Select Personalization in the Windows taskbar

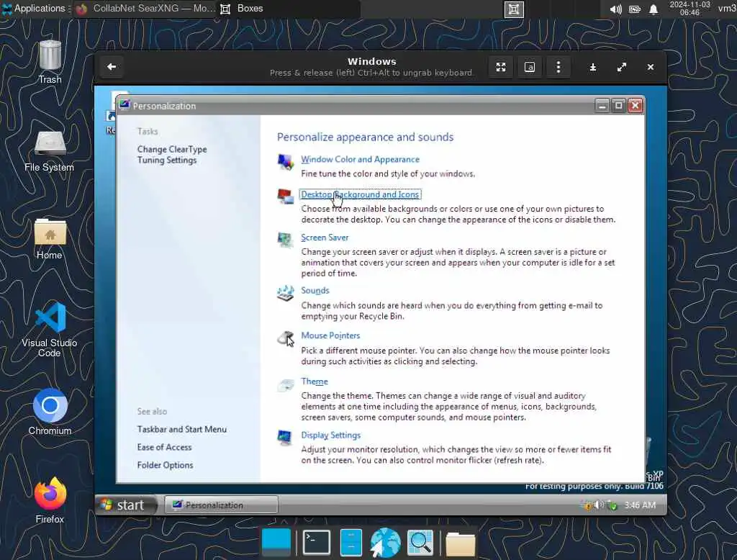(222, 505)
